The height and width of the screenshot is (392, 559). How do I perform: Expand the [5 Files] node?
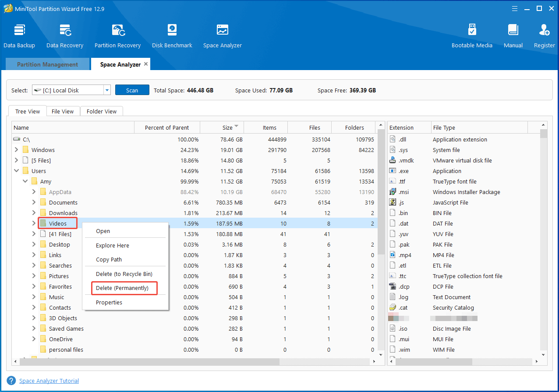[x=17, y=160]
